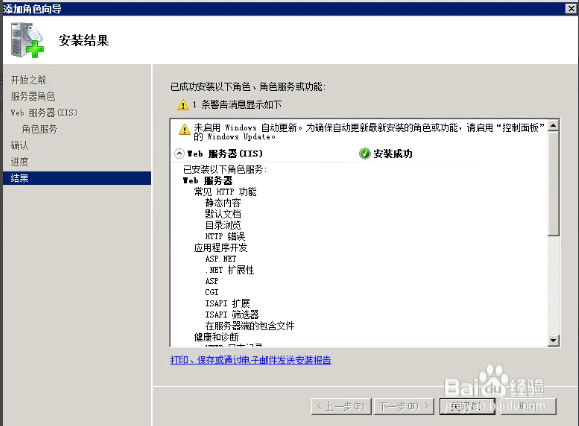This screenshot has height=426, width=579.
Task: Click the 默认文档 entry
Action: pos(223,214)
